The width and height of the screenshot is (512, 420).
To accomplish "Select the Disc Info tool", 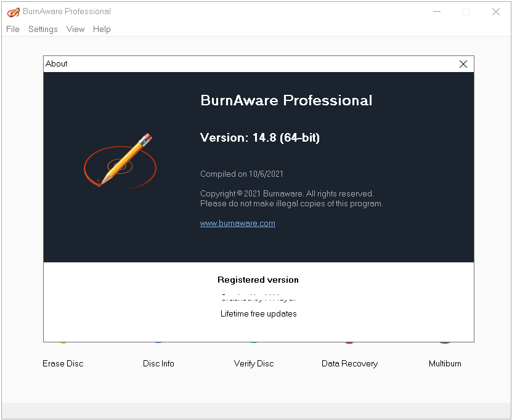I will coord(158,363).
